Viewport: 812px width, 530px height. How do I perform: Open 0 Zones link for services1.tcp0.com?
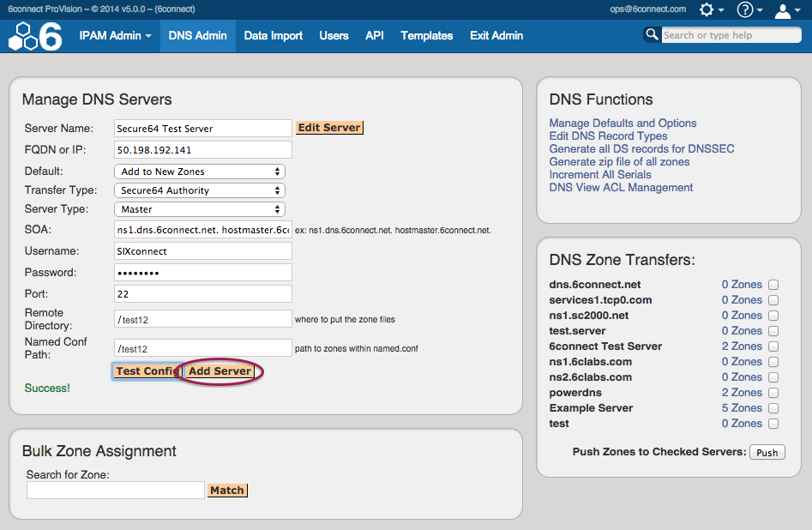pyautogui.click(x=742, y=300)
